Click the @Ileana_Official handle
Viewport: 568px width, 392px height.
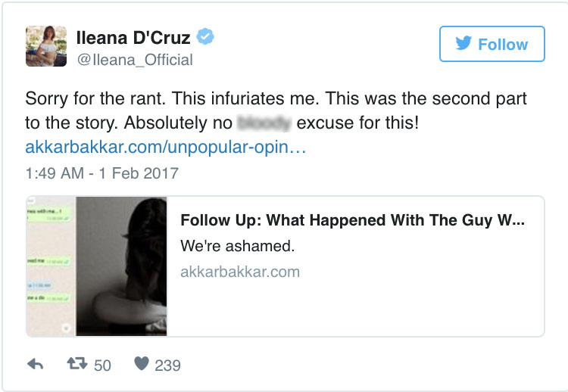(134, 59)
